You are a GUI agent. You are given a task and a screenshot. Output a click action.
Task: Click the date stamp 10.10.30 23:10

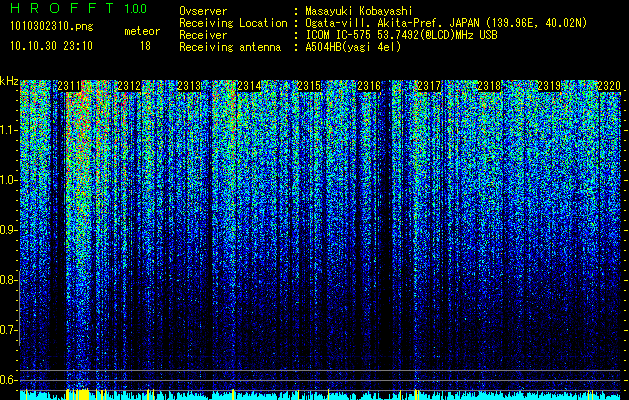pyautogui.click(x=51, y=46)
